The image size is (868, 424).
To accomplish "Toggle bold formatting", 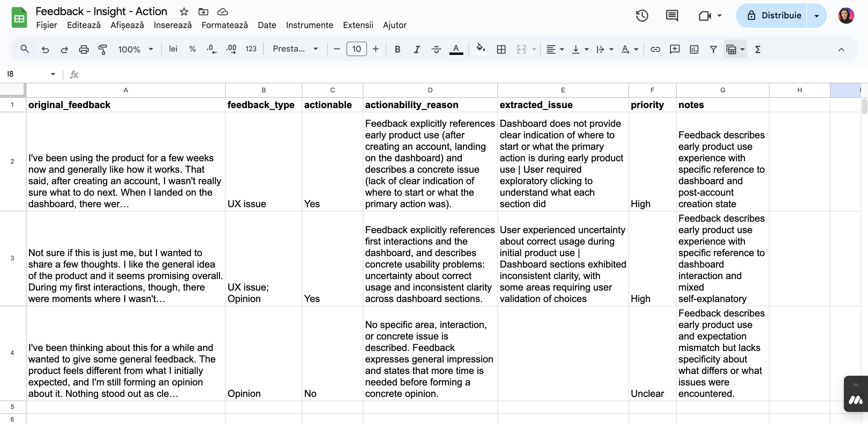I will coord(398,49).
